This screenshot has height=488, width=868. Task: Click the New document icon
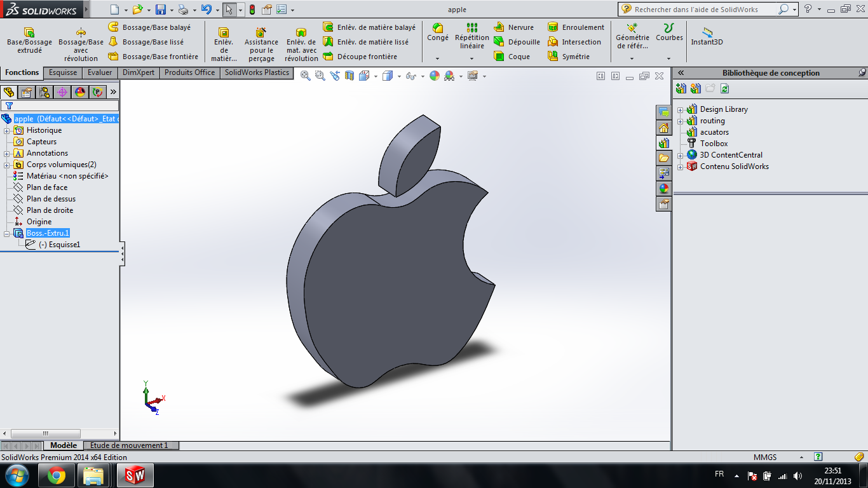pos(114,10)
